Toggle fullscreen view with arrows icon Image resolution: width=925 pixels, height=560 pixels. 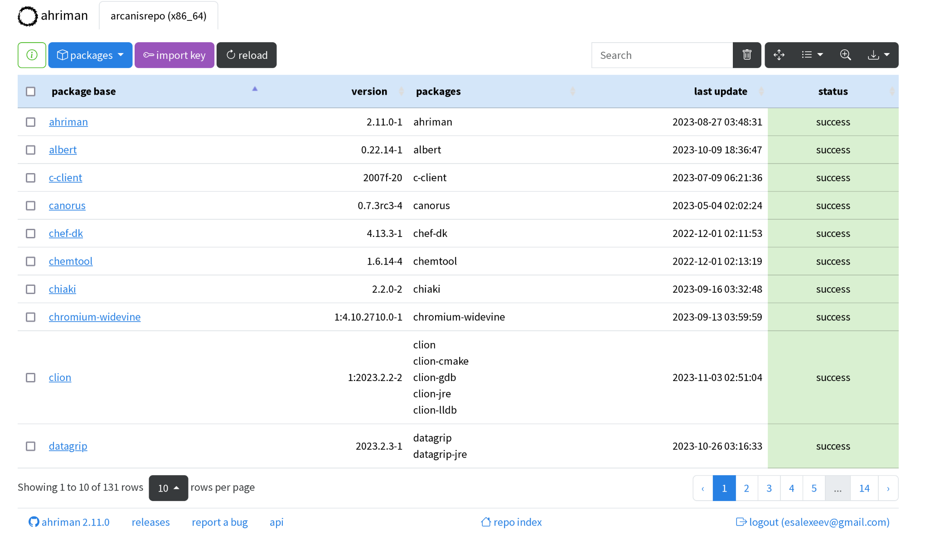click(779, 55)
